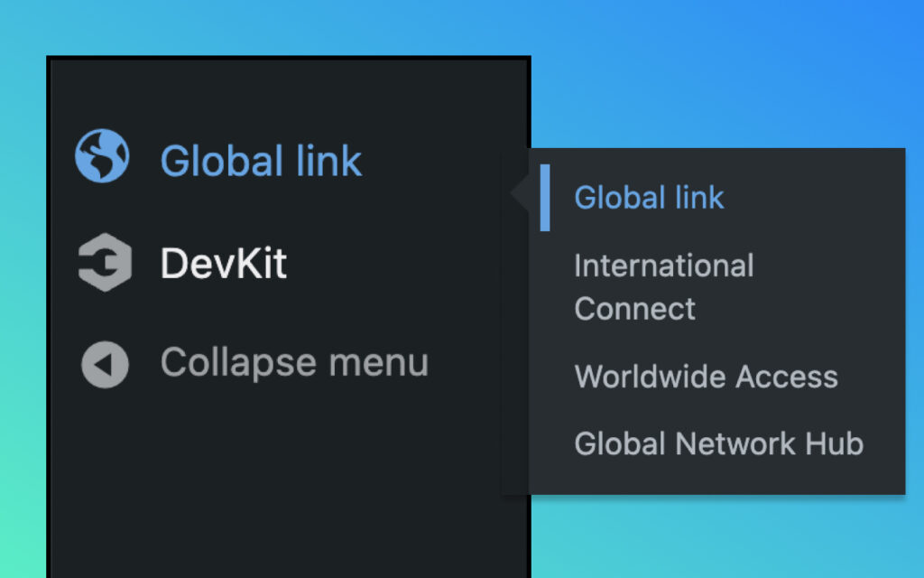This screenshot has height=578, width=924.
Task: Click the arrow inside the Collapse menu circle
Action: click(x=102, y=363)
